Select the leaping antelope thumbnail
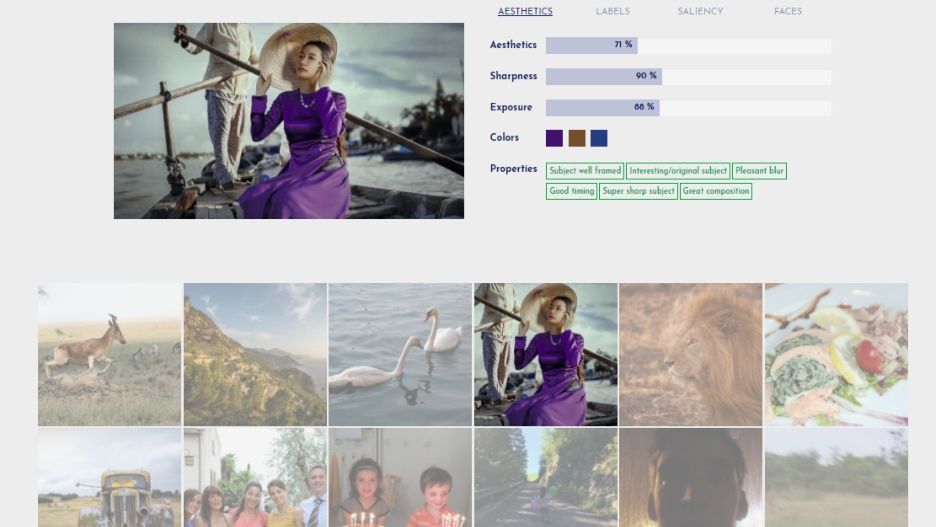Viewport: 936px width, 527px height. coord(110,355)
